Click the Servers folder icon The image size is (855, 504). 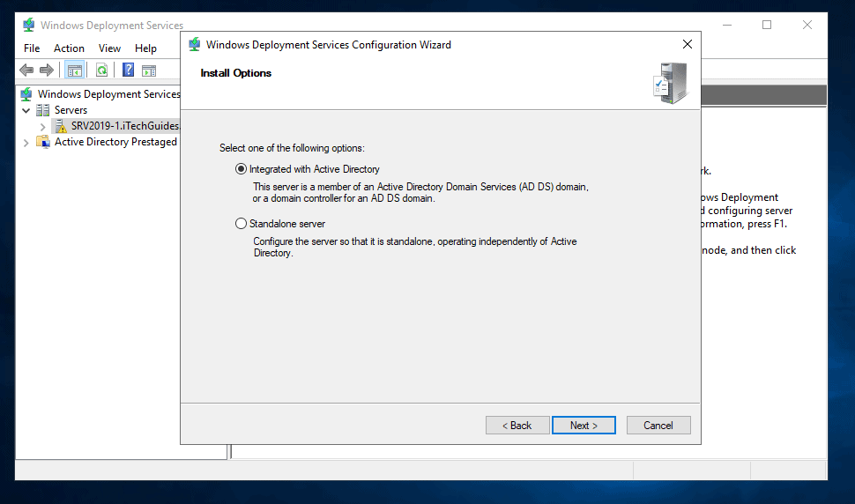click(43, 110)
